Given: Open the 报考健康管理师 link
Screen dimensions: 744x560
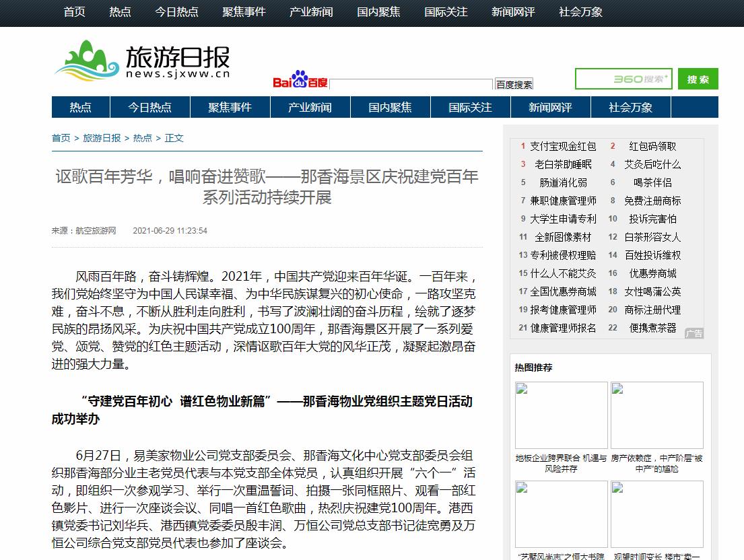Looking at the screenshot, I should click(564, 310).
